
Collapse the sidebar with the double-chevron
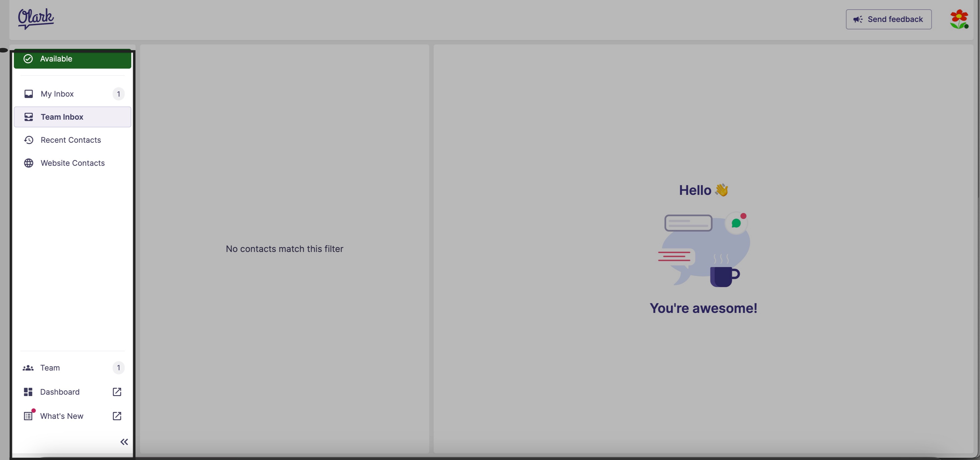tap(124, 442)
